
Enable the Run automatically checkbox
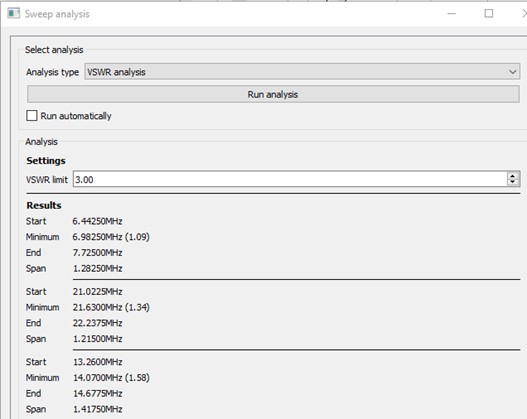click(32, 116)
